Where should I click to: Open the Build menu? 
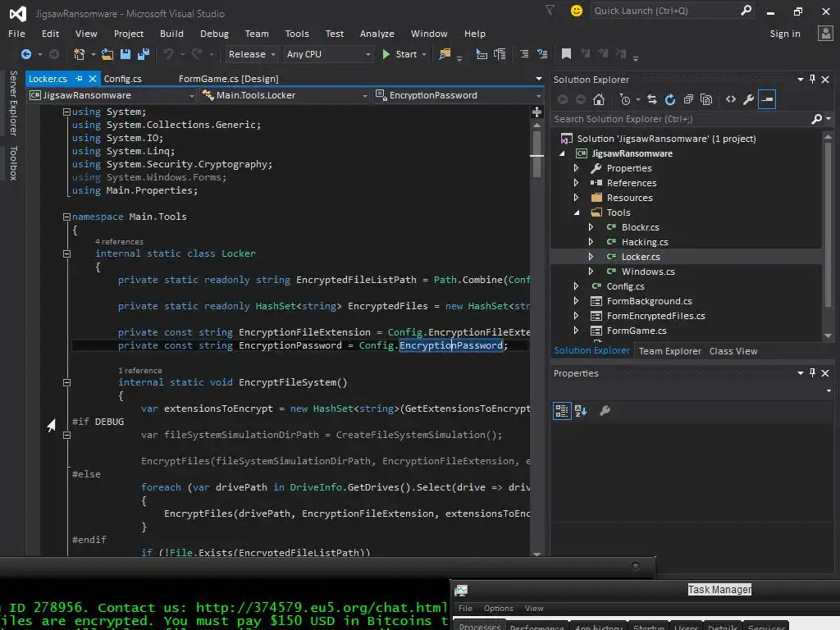pos(171,33)
